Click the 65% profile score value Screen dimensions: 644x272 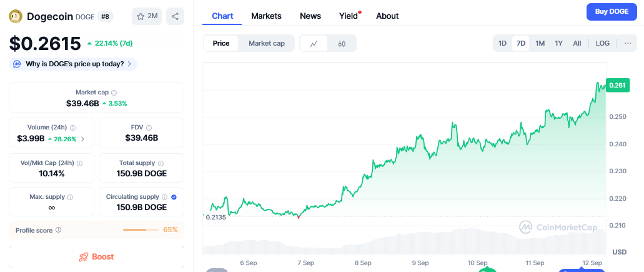click(171, 229)
